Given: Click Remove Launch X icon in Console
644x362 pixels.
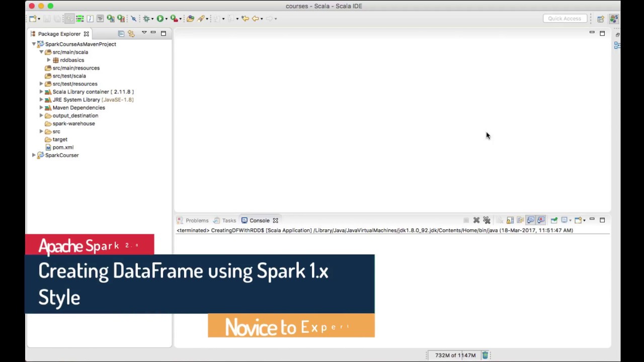Looking at the screenshot, I should [x=476, y=220].
